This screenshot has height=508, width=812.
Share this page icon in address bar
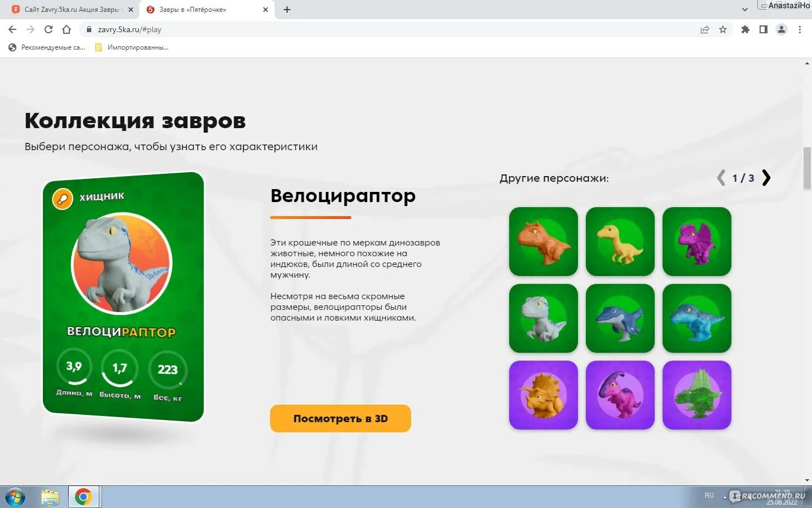click(705, 29)
